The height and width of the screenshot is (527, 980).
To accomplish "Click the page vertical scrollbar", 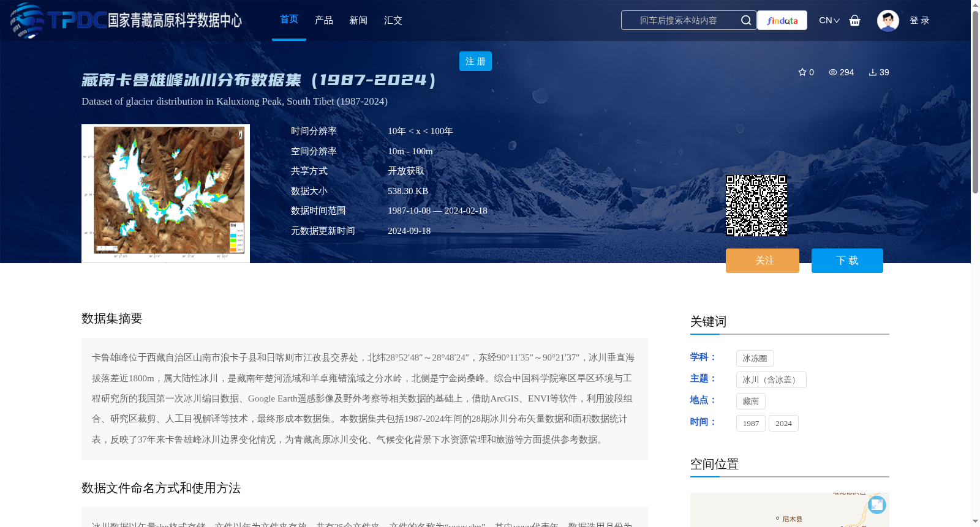I will point(975,101).
